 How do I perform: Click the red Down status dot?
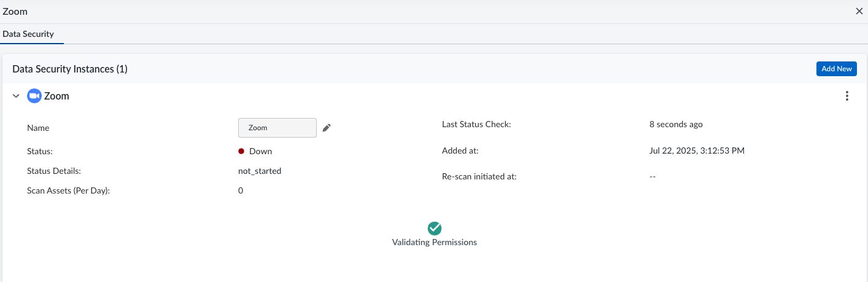point(241,151)
